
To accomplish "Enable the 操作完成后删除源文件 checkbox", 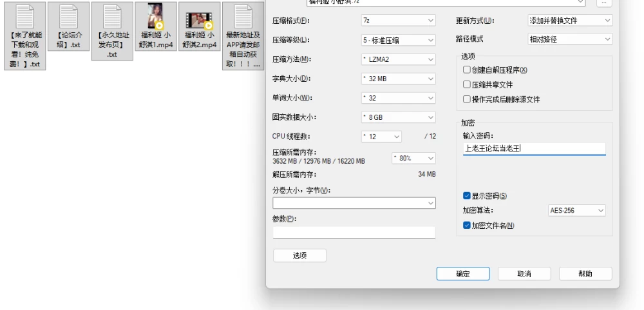I will [466, 99].
